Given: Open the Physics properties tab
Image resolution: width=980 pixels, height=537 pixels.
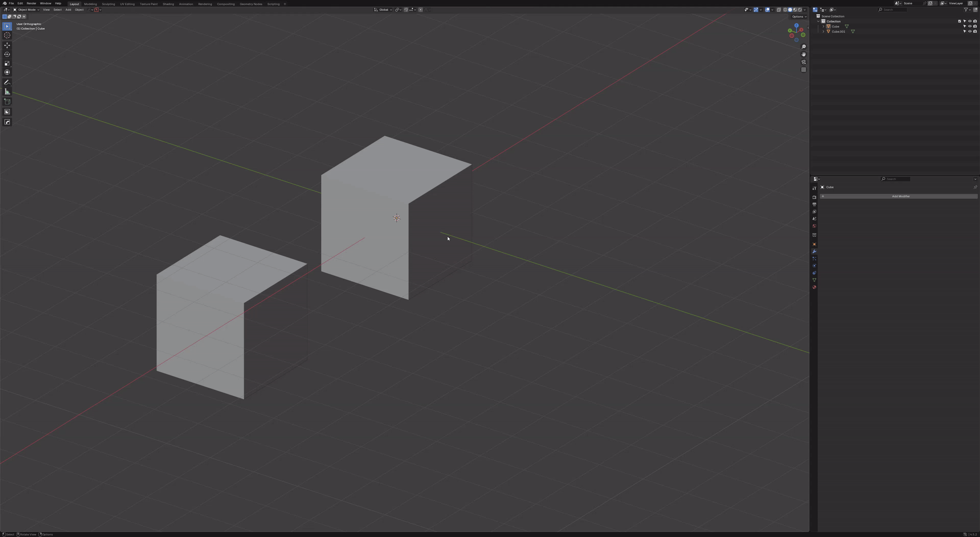Looking at the screenshot, I should pyautogui.click(x=814, y=266).
